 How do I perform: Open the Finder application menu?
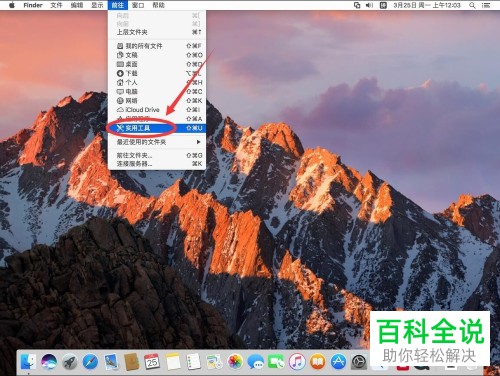33,5
